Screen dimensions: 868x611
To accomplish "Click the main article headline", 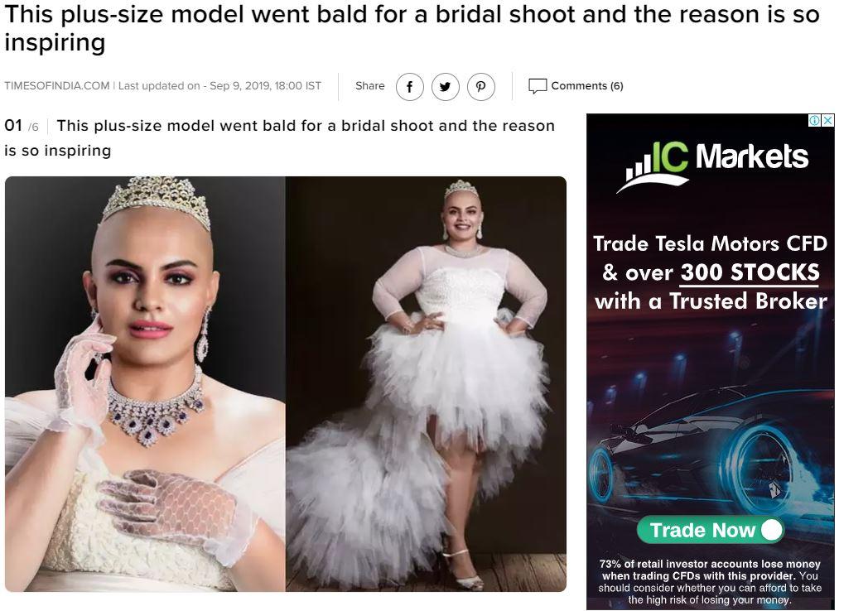I will [x=412, y=28].
